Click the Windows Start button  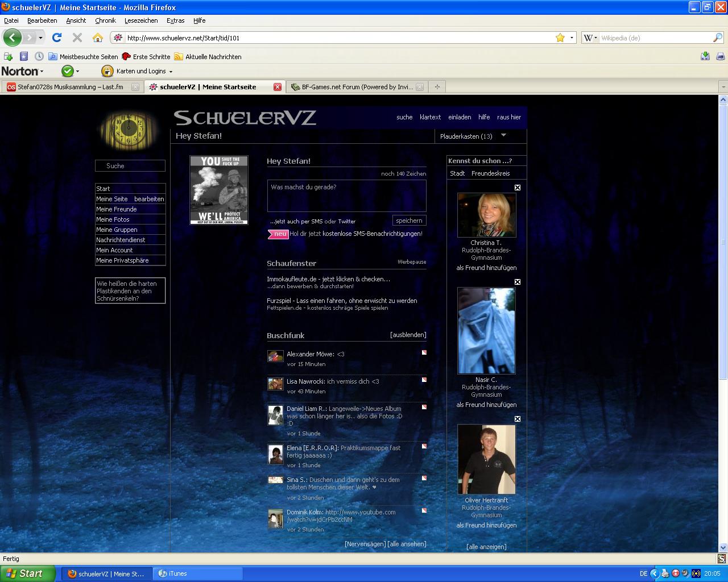(28, 573)
